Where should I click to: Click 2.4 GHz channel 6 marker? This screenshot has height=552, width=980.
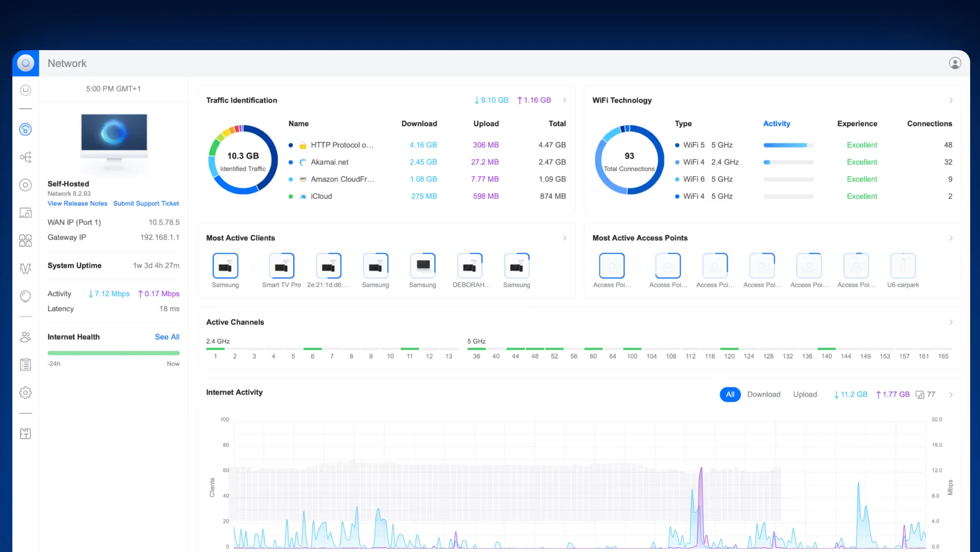[x=312, y=349]
